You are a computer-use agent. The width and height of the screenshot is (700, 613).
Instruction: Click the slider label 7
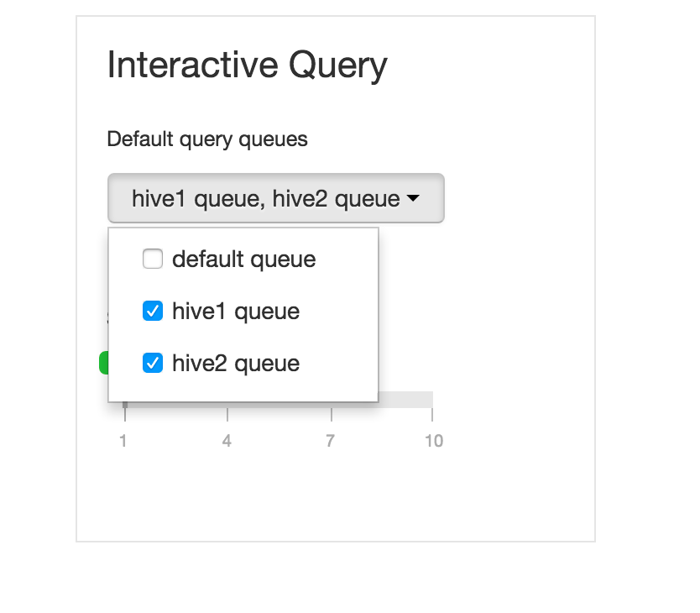[330, 441]
